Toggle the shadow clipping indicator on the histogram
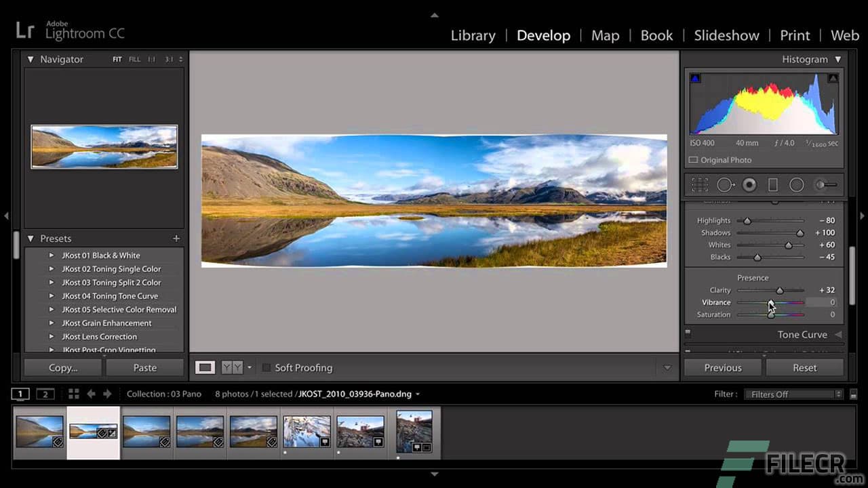This screenshot has height=488, width=868. pos(694,78)
